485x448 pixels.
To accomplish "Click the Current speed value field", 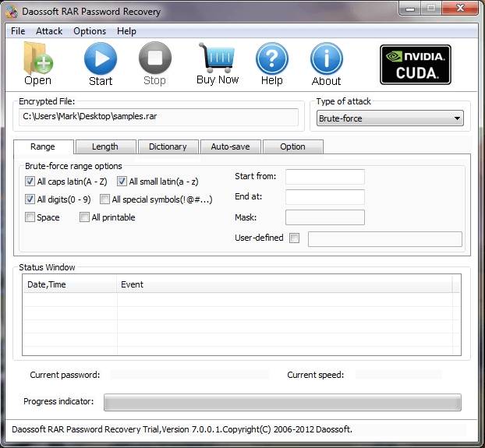I will coord(398,375).
